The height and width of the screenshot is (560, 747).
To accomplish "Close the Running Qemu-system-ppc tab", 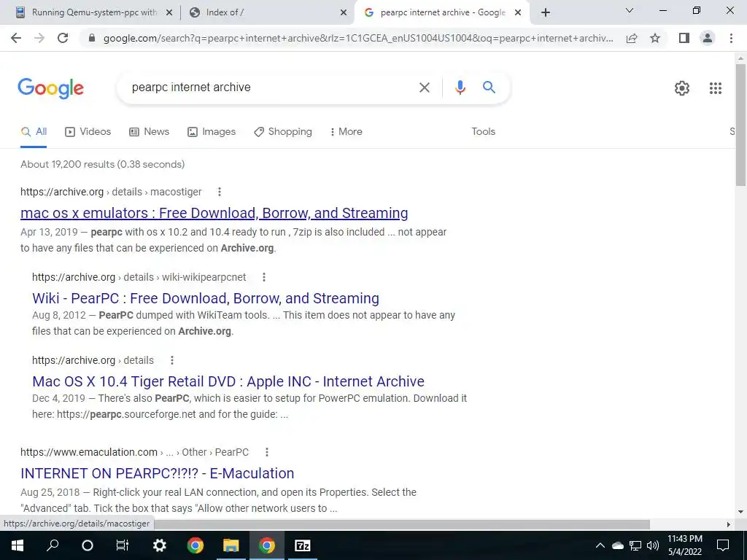I will click(169, 13).
